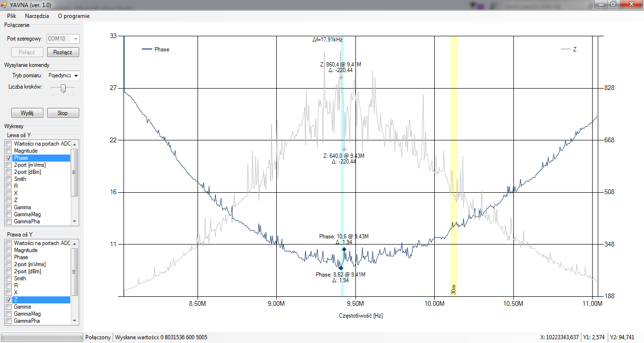Click the Rozłącz button
Screen dimensions: 644x343
(x=63, y=52)
